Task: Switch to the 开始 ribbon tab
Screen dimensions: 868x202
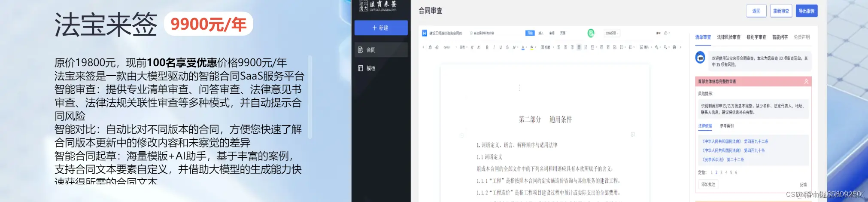Action: [x=530, y=33]
